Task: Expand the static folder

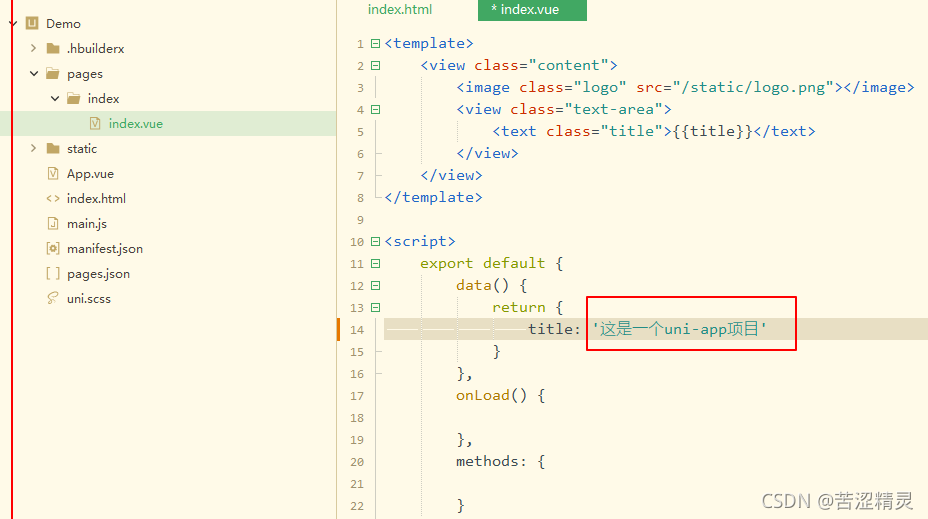Action: pos(34,149)
